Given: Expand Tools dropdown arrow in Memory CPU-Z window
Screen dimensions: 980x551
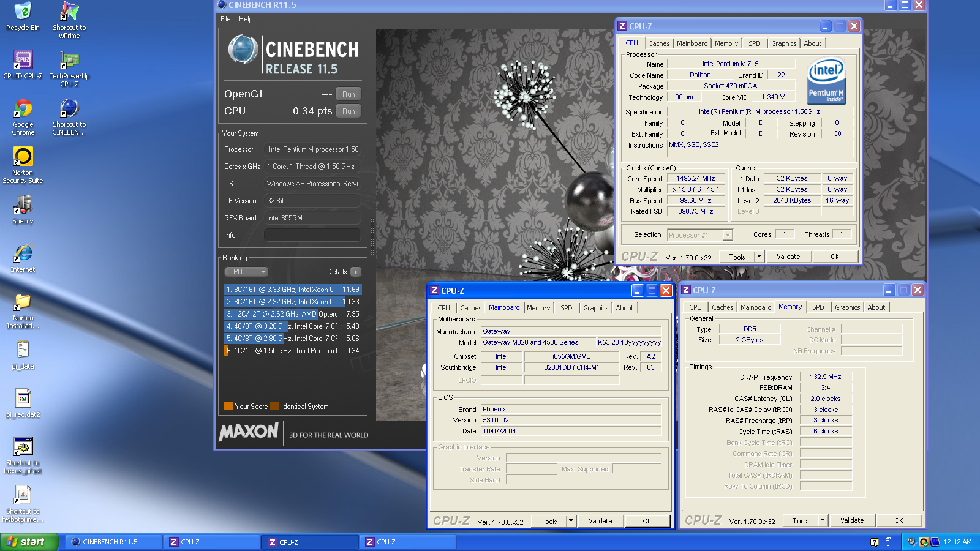Looking at the screenshot, I should [x=823, y=521].
